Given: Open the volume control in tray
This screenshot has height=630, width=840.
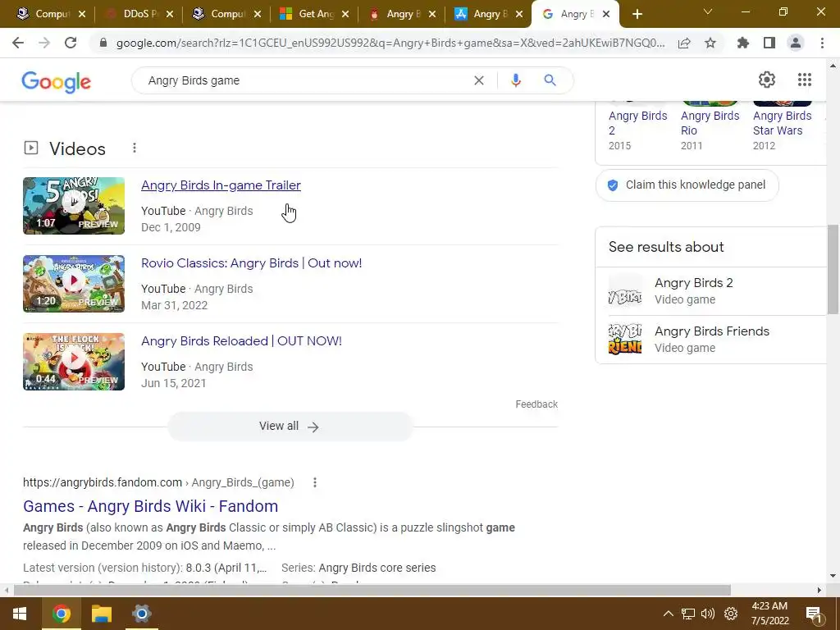Looking at the screenshot, I should click(708, 614).
